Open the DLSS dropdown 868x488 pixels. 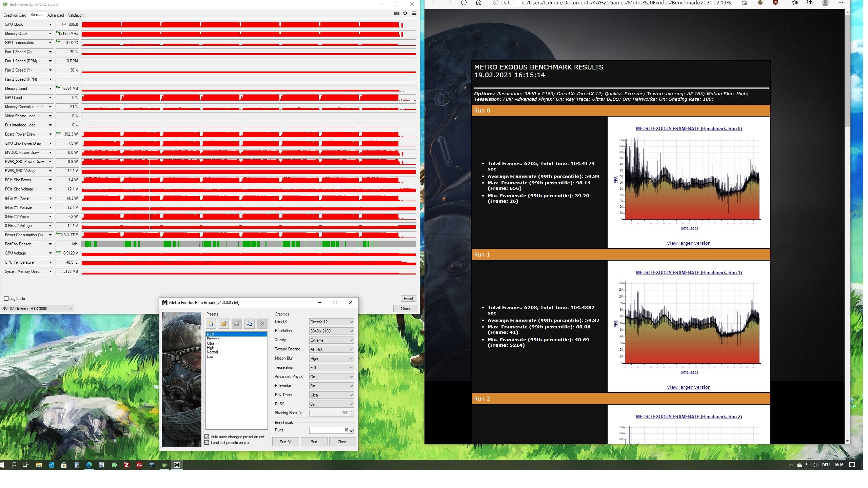[331, 404]
